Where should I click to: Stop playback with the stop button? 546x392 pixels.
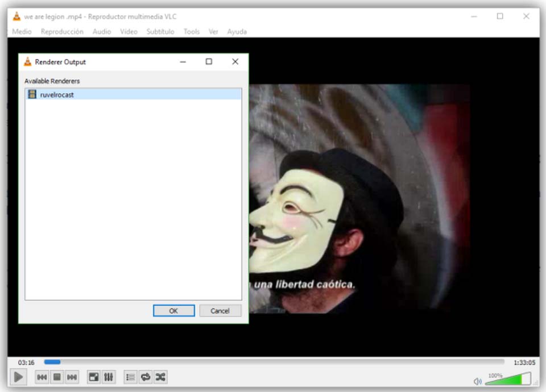[57, 377]
